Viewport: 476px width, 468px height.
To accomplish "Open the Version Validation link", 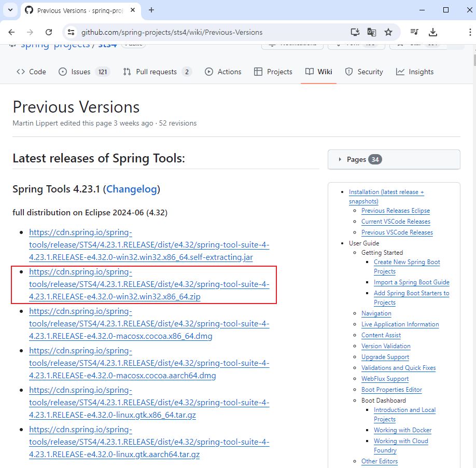I will pos(386,346).
